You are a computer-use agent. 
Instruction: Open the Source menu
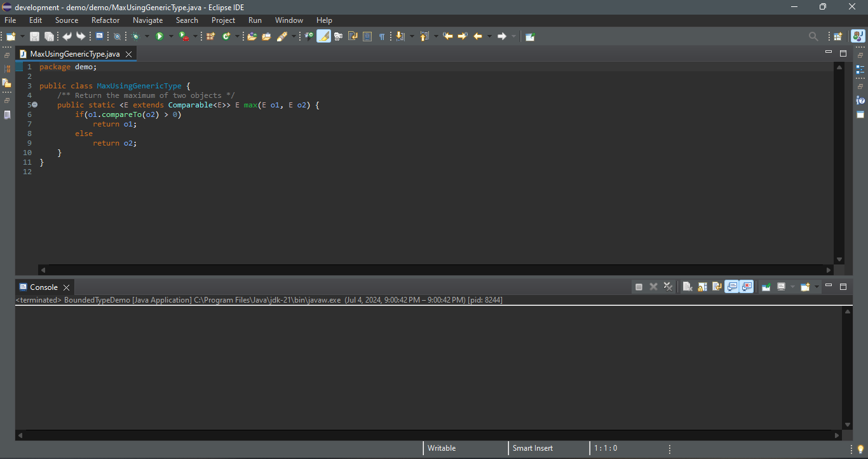click(67, 20)
